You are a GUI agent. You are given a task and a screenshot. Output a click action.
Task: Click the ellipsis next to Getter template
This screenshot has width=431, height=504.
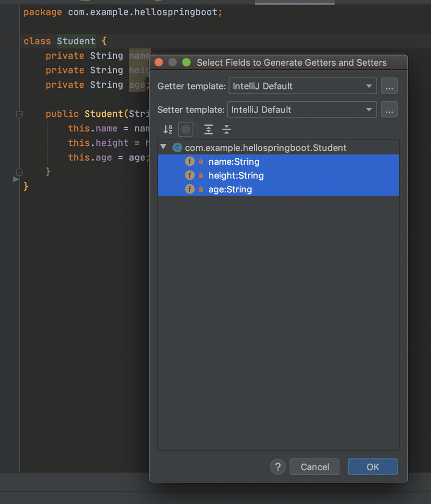click(389, 86)
